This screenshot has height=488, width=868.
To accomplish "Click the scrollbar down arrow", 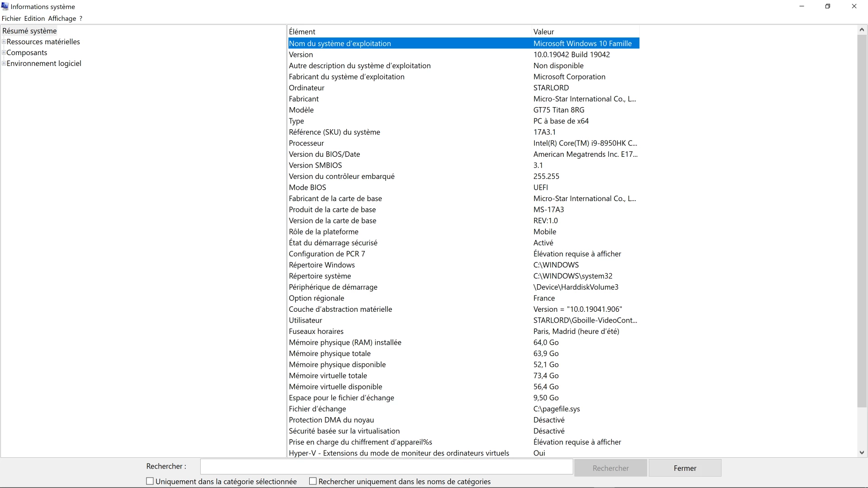I will point(862,452).
